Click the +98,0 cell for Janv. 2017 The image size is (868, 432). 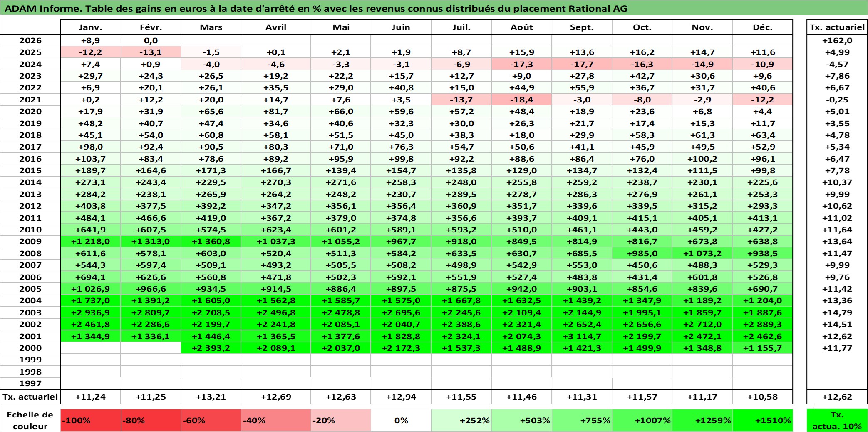tap(91, 147)
